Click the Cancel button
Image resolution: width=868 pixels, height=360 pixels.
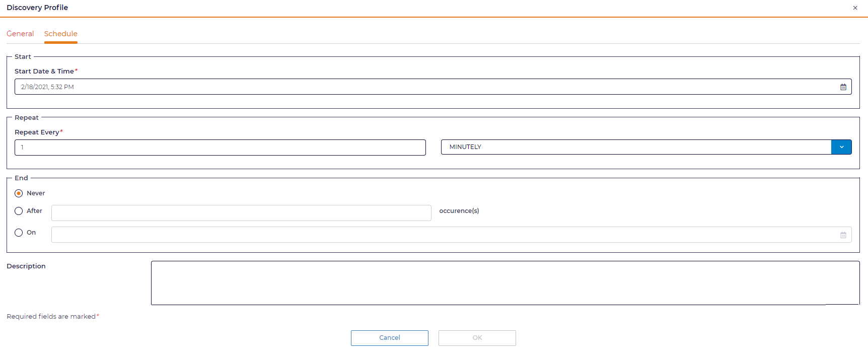tap(390, 338)
